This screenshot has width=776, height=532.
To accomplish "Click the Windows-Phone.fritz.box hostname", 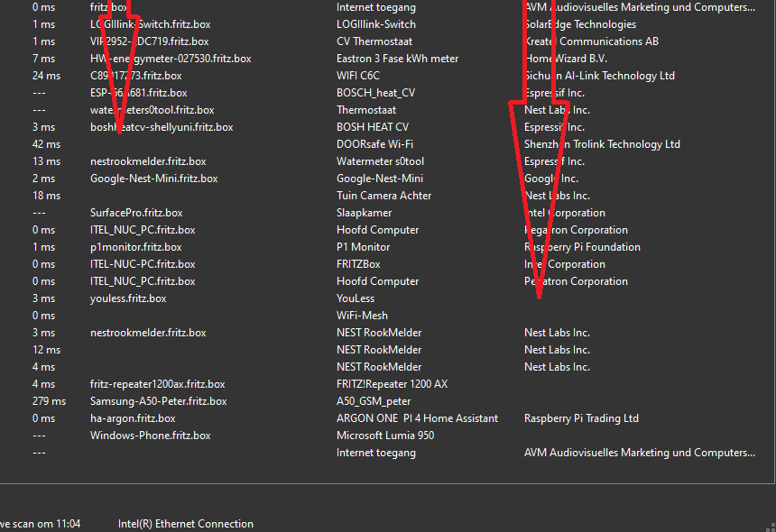I will tap(151, 436).
